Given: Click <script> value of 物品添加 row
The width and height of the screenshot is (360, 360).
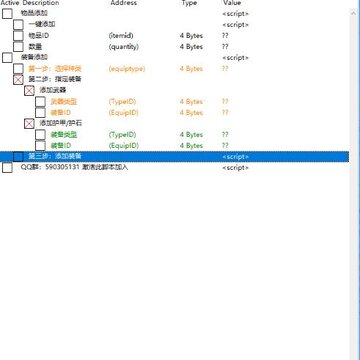Looking at the screenshot, I should click(x=235, y=14).
